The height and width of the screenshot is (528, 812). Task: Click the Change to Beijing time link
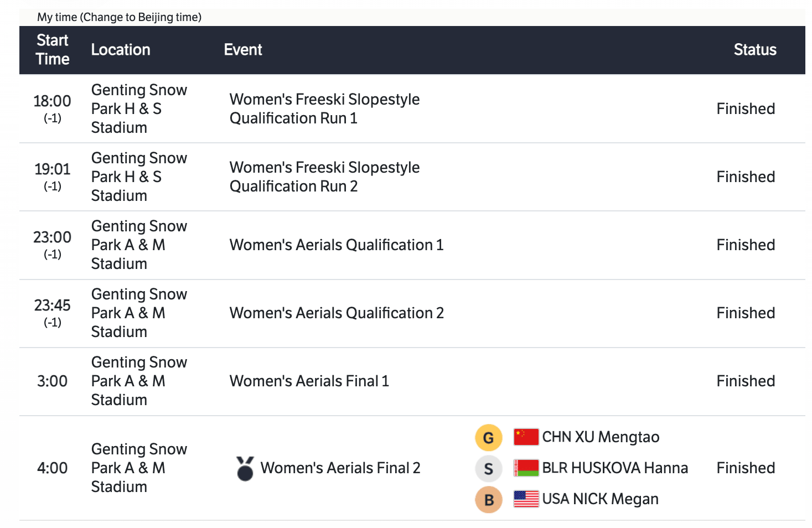coord(141,17)
